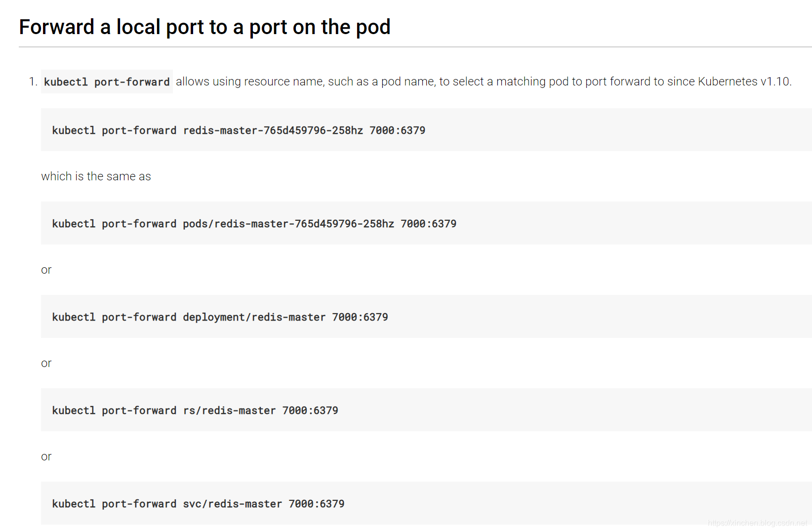812x532 pixels.
Task: Click the inline "kubectl port-forward" code snippet
Action: click(x=107, y=82)
